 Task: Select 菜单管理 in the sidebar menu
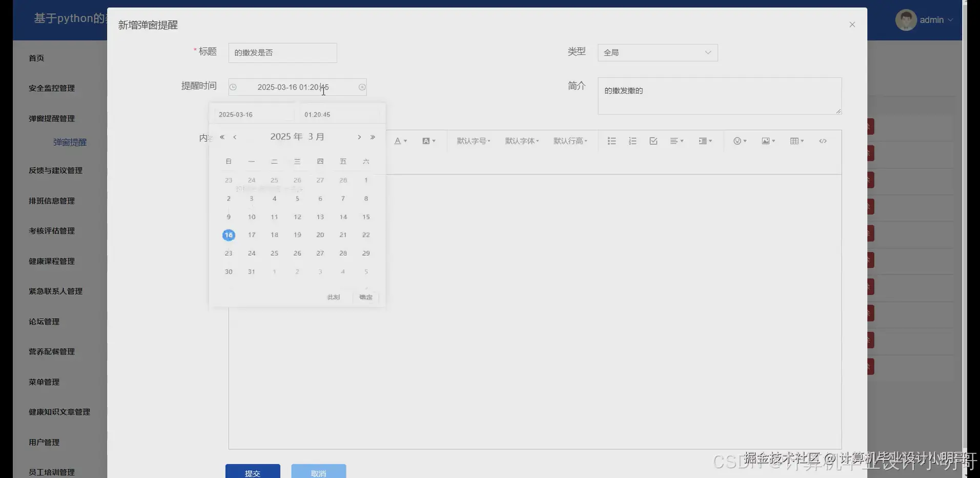(44, 382)
